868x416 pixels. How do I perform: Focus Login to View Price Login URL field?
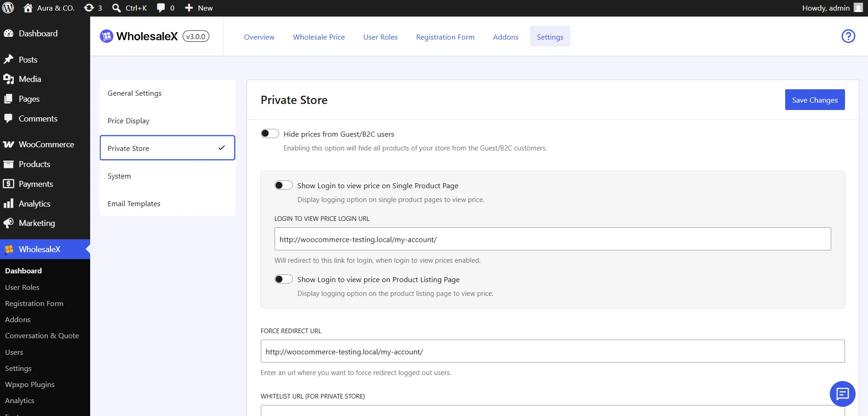pyautogui.click(x=552, y=239)
